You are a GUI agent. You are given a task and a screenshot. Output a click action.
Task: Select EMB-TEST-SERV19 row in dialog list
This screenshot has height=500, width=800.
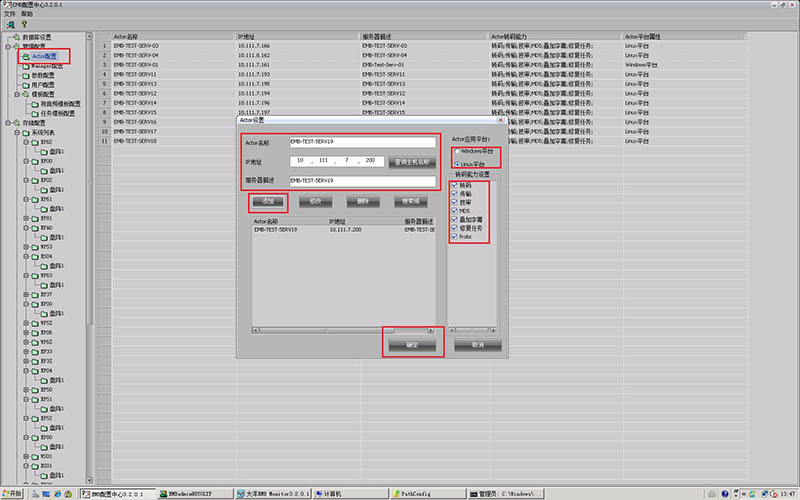(343, 230)
